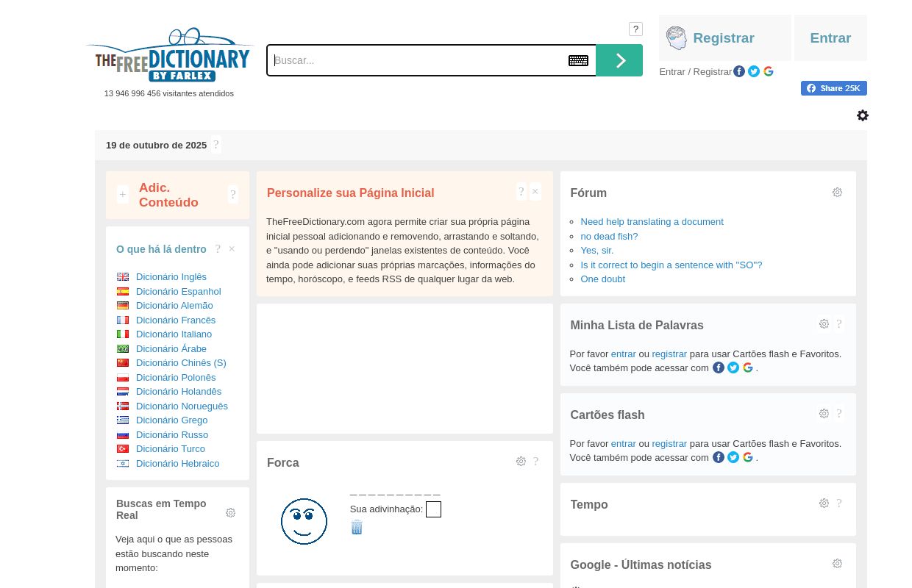Show help for Minha Lista de Palavras
Screen dimensions: 912x588
pyautogui.click(x=839, y=324)
